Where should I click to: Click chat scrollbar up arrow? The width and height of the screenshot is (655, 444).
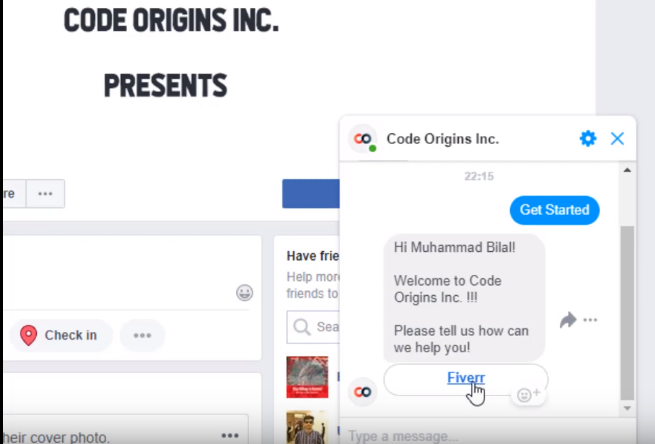point(627,170)
